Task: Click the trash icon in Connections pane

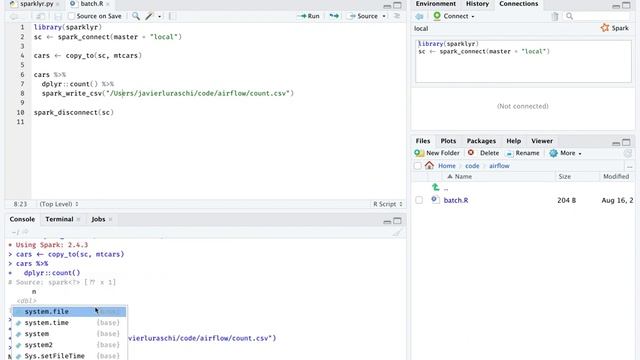Action: 555,16
